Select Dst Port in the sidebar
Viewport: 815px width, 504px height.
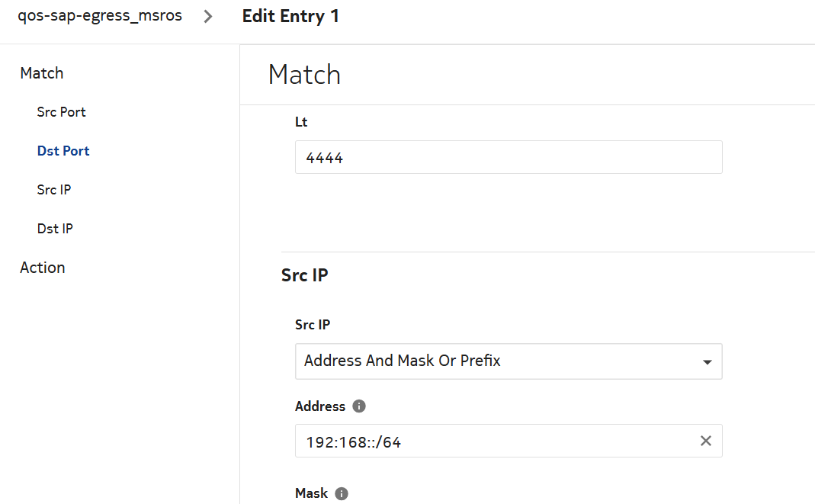coord(63,151)
